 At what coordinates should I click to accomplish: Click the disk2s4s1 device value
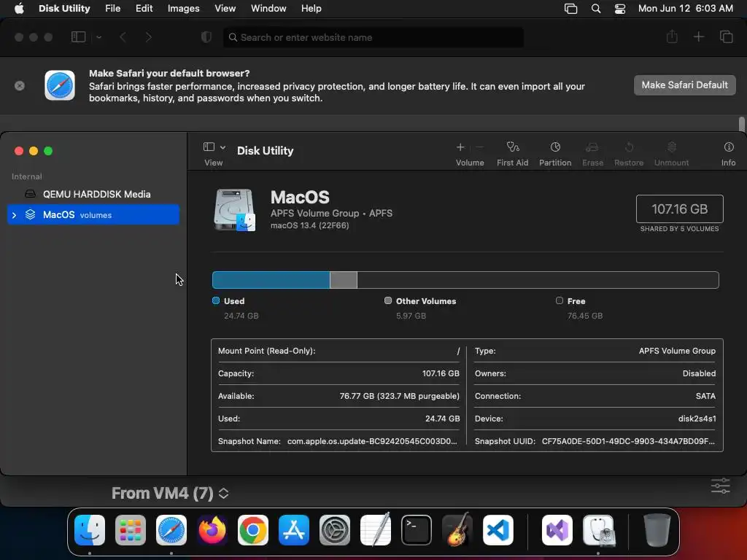pyautogui.click(x=697, y=419)
